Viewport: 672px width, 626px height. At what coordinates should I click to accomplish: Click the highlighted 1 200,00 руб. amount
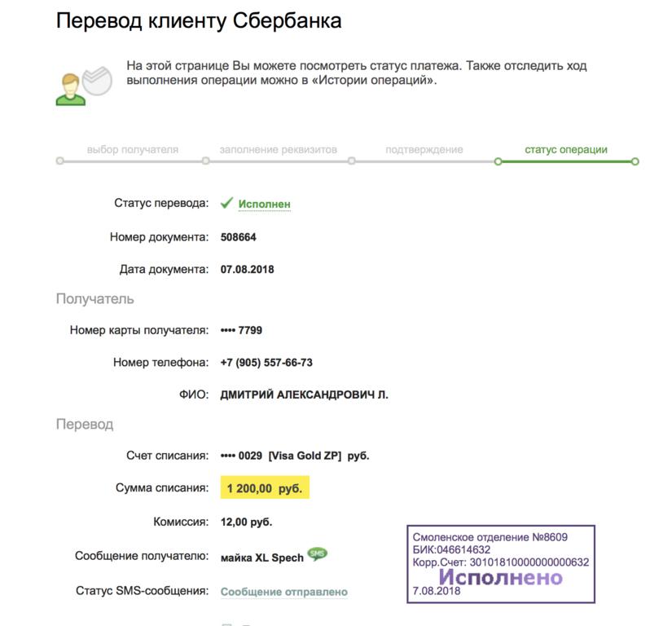(x=265, y=488)
